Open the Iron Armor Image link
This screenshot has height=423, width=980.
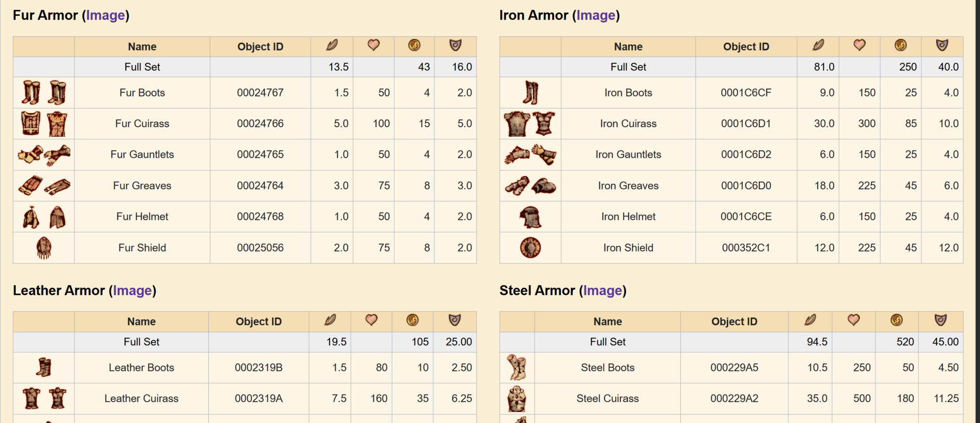pos(596,15)
